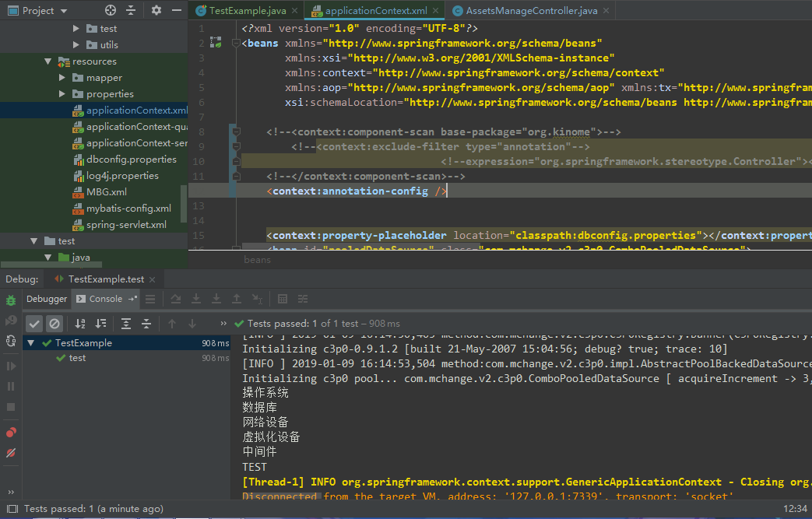Sort test results alphabetically
The height and width of the screenshot is (519, 812).
click(80, 324)
